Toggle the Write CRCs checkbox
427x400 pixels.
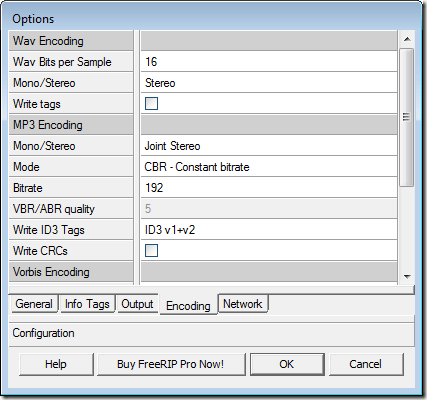(x=151, y=251)
